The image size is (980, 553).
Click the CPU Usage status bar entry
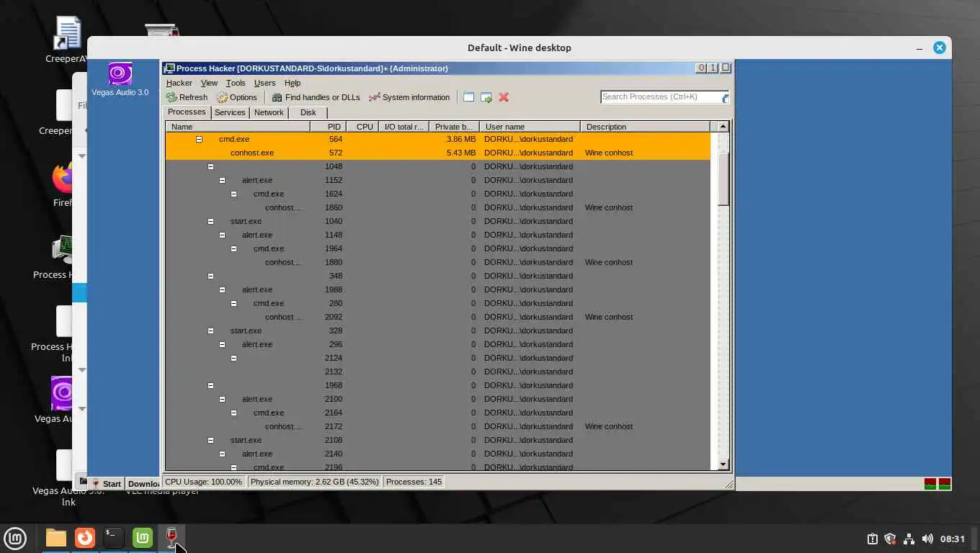tap(204, 482)
